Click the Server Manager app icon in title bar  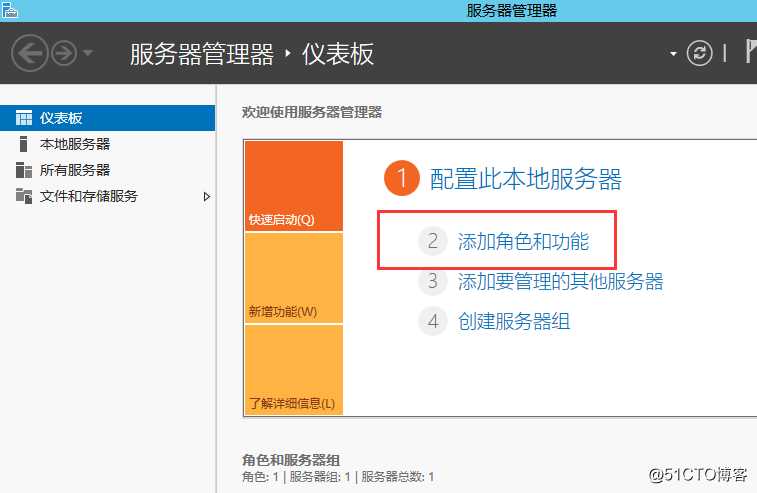tap(9, 10)
